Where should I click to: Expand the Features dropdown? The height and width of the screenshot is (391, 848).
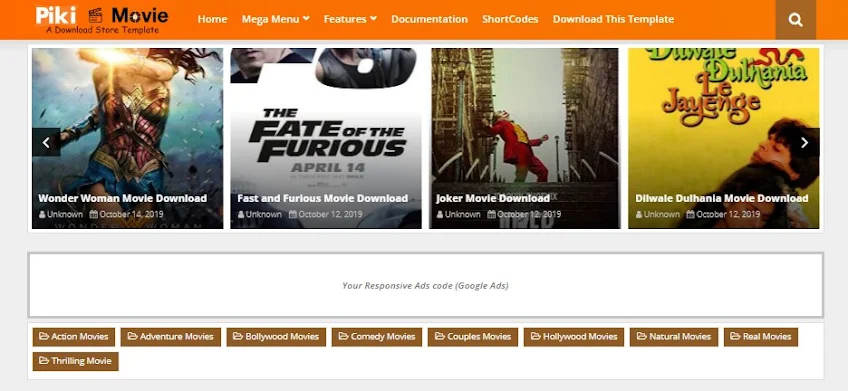pos(350,19)
